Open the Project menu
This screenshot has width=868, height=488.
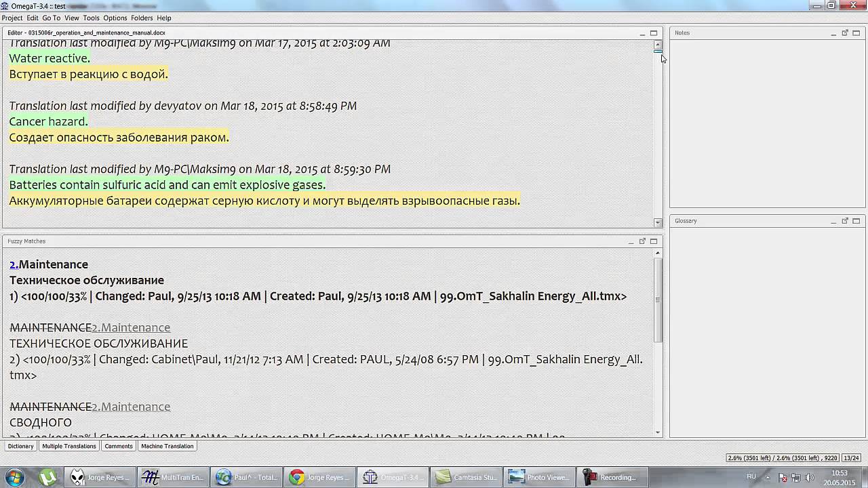[12, 18]
